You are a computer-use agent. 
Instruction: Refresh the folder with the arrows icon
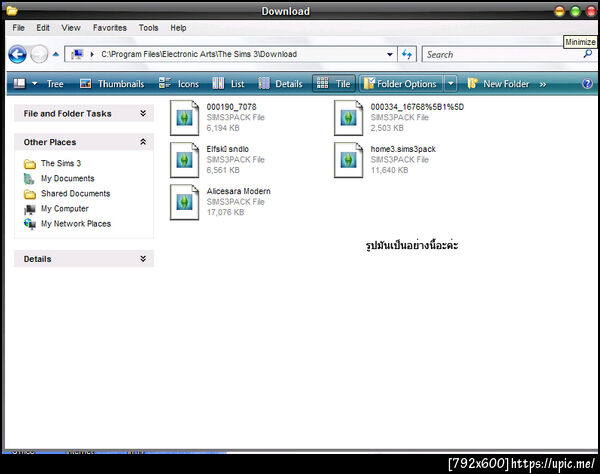click(x=407, y=54)
